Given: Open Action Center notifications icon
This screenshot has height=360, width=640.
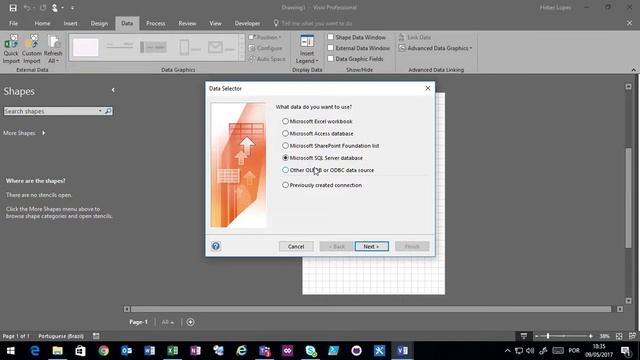Looking at the screenshot, I should [x=625, y=351].
